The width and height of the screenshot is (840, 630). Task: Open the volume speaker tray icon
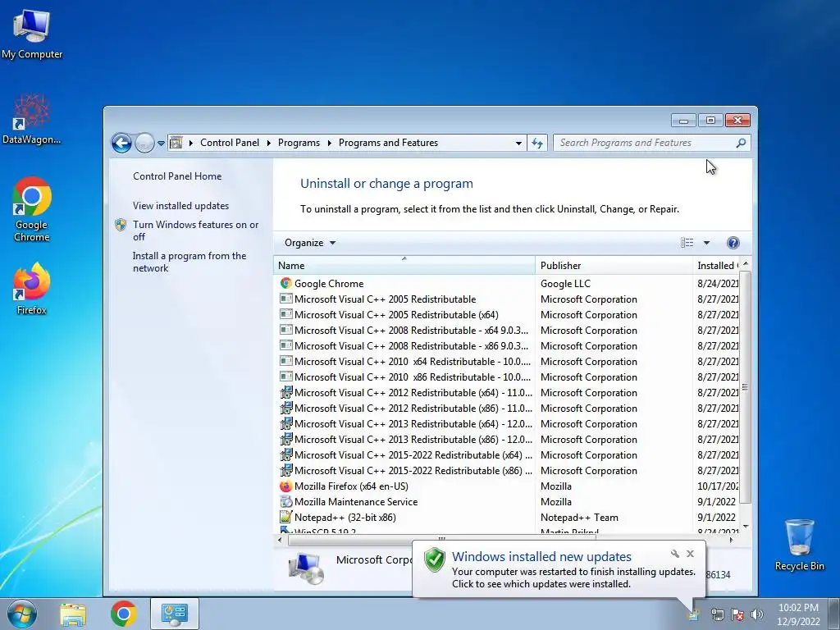point(757,614)
